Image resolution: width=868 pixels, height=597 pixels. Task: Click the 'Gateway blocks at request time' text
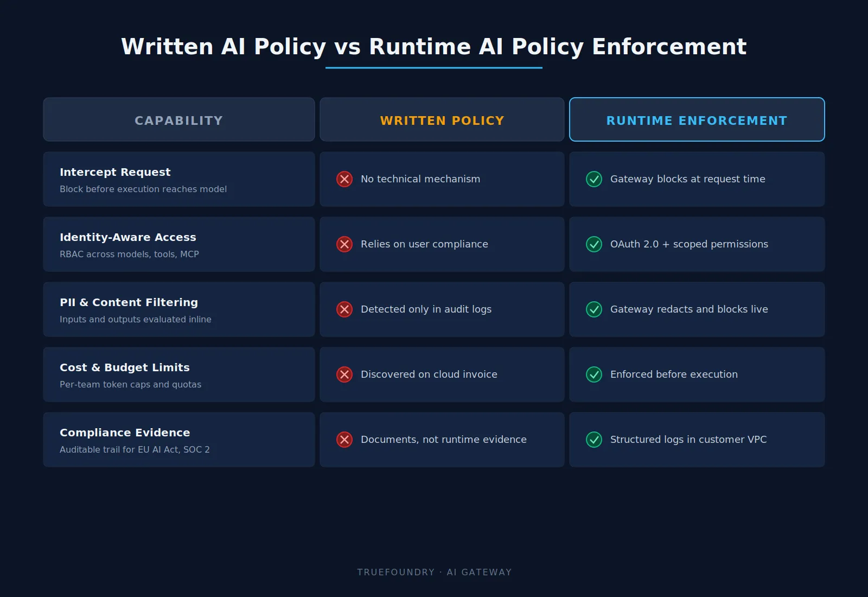[688, 179]
